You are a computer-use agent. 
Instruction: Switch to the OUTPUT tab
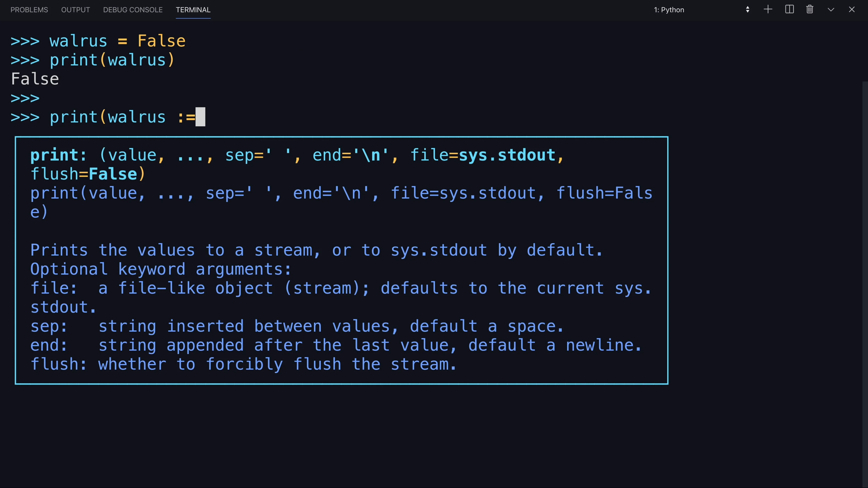(75, 10)
